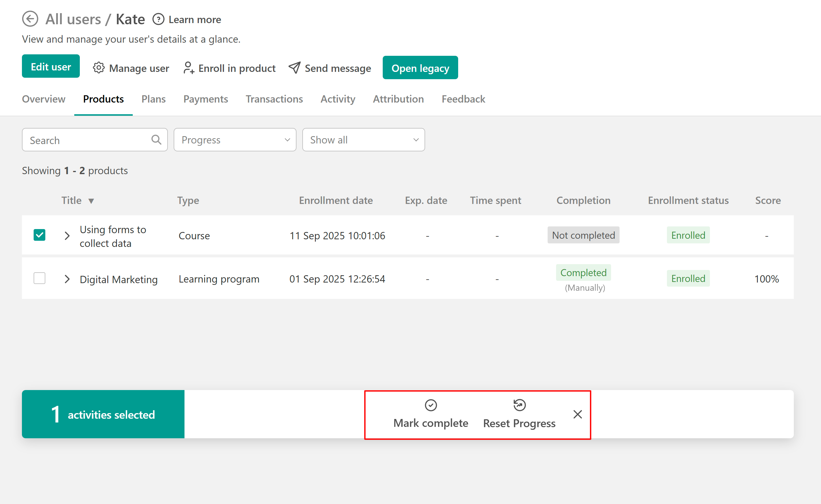The width and height of the screenshot is (821, 504).
Task: Click the search magnifier icon
Action: tap(156, 140)
